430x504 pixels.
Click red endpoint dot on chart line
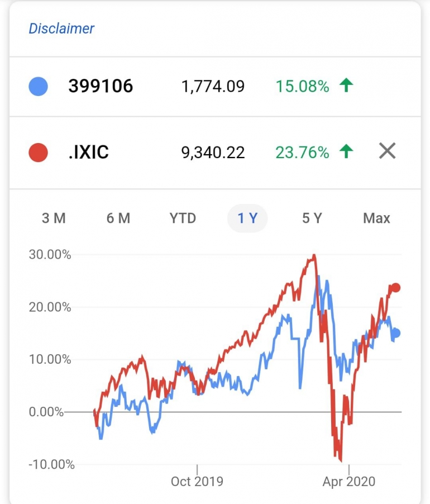pyautogui.click(x=396, y=288)
